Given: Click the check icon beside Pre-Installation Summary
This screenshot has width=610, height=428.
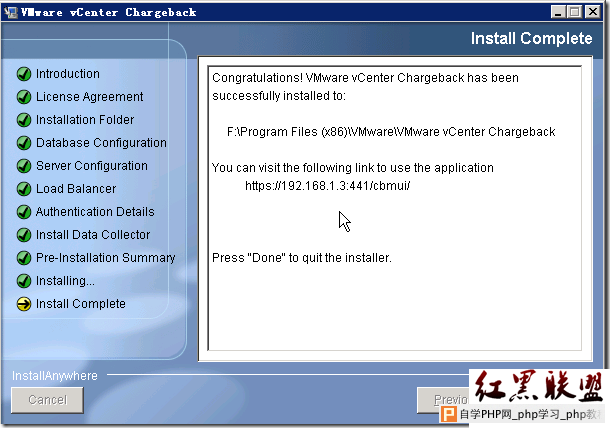Looking at the screenshot, I should coord(24,258).
